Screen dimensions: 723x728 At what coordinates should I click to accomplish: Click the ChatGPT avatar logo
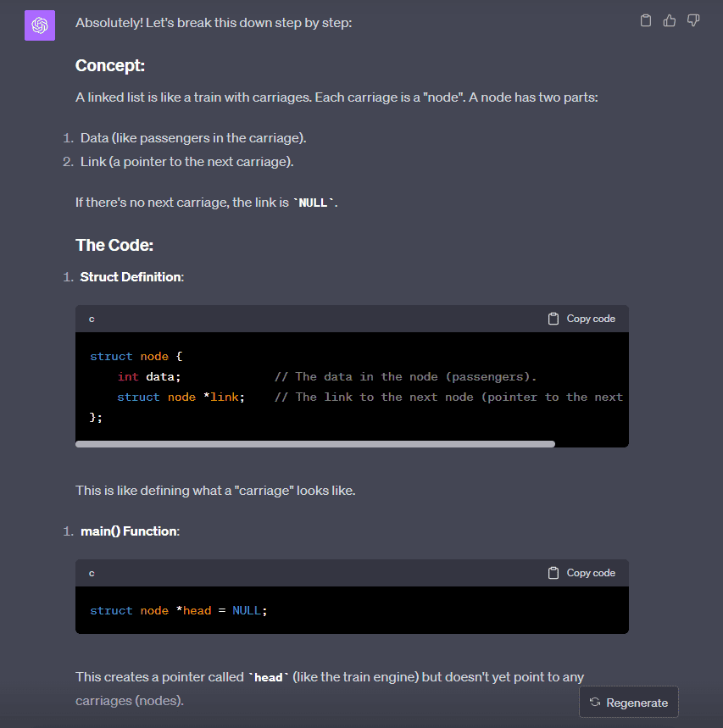click(x=39, y=25)
